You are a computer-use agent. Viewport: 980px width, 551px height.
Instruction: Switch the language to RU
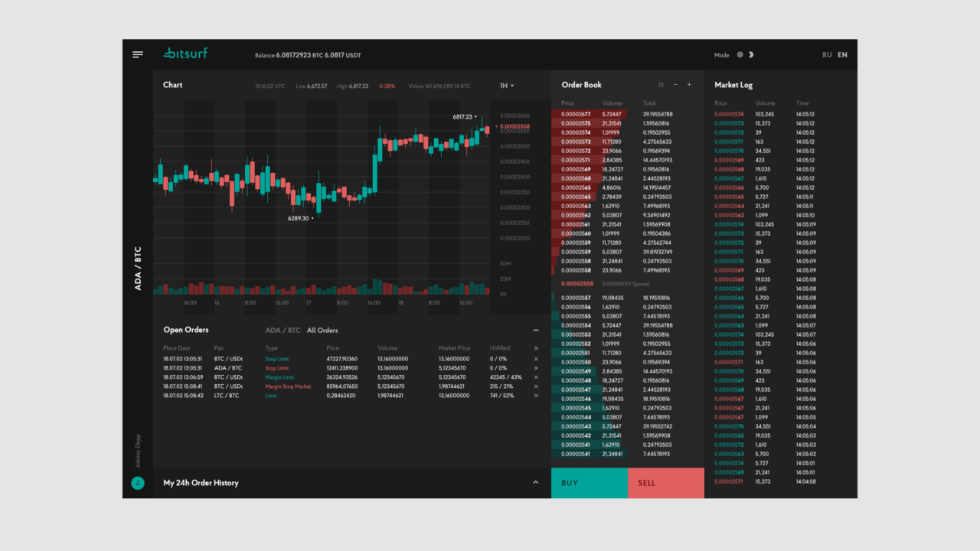827,55
